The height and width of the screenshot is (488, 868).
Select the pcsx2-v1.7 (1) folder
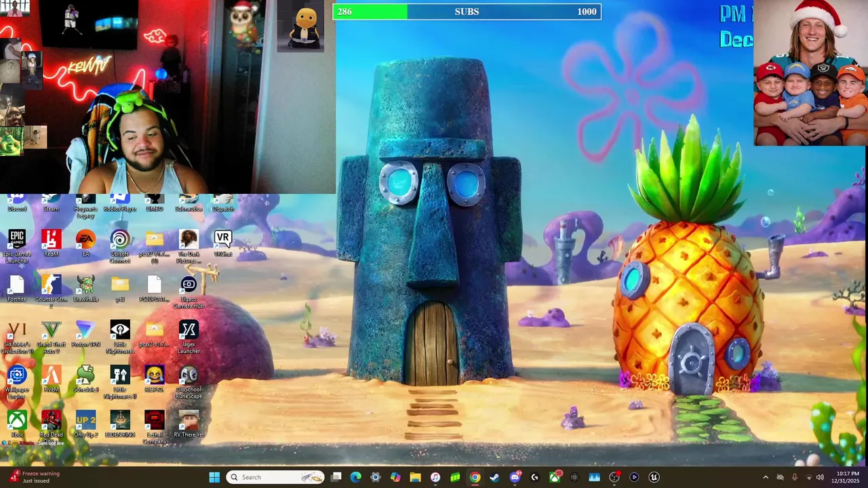click(x=154, y=247)
